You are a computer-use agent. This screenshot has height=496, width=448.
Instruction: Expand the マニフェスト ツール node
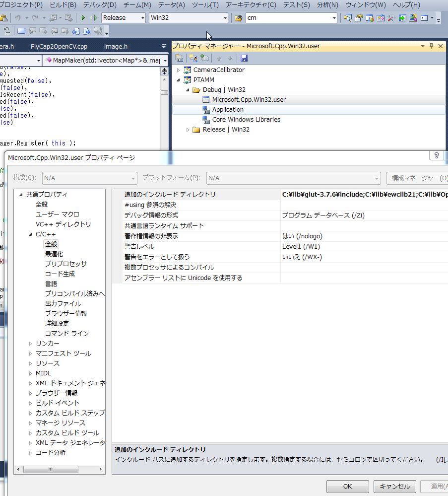click(30, 354)
